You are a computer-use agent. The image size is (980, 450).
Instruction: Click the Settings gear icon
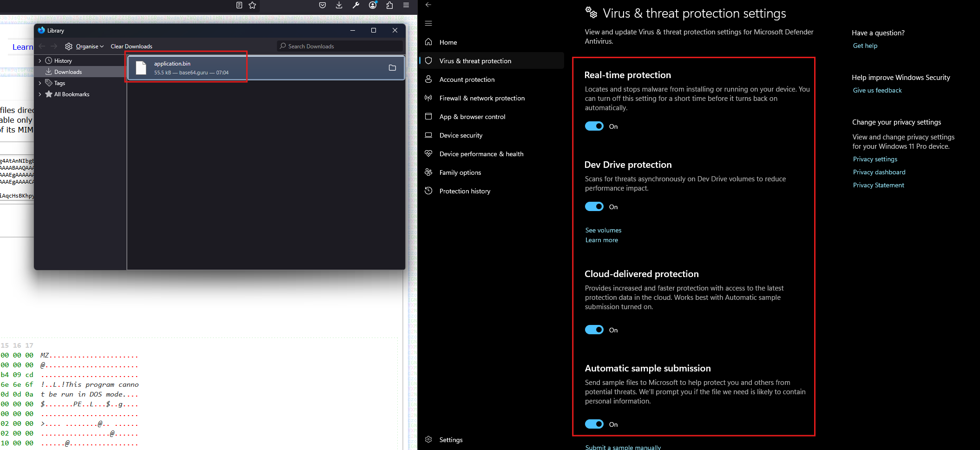[428, 439]
